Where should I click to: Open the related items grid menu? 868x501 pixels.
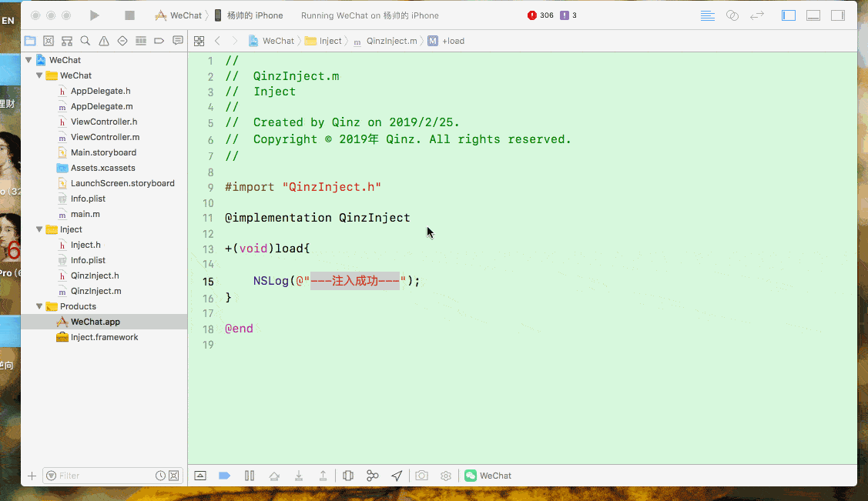(199, 41)
